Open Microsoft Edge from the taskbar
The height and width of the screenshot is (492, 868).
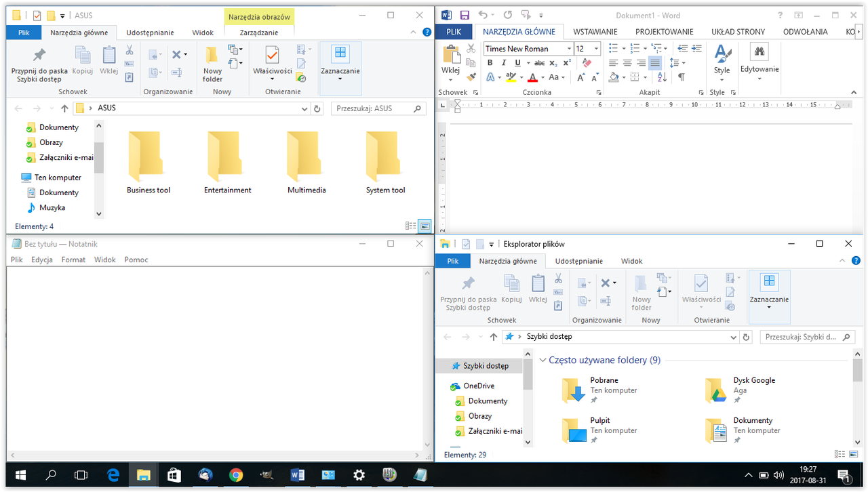coord(113,475)
